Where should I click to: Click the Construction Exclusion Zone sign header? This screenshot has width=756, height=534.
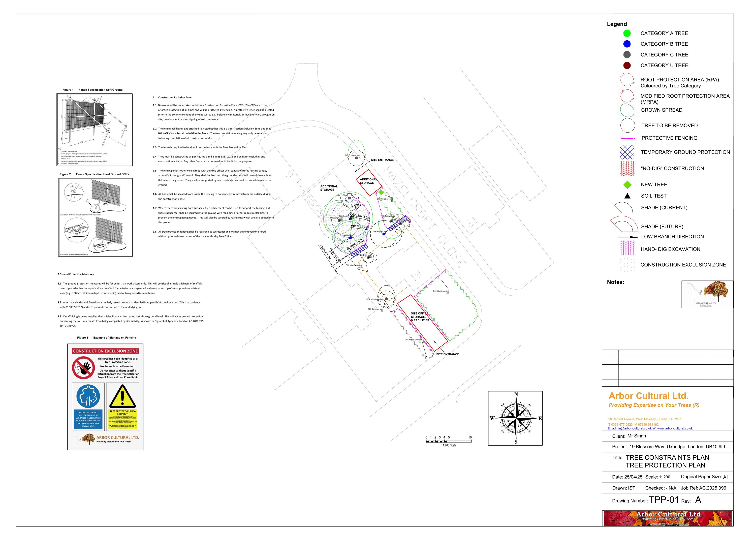pyautogui.click(x=105, y=351)
